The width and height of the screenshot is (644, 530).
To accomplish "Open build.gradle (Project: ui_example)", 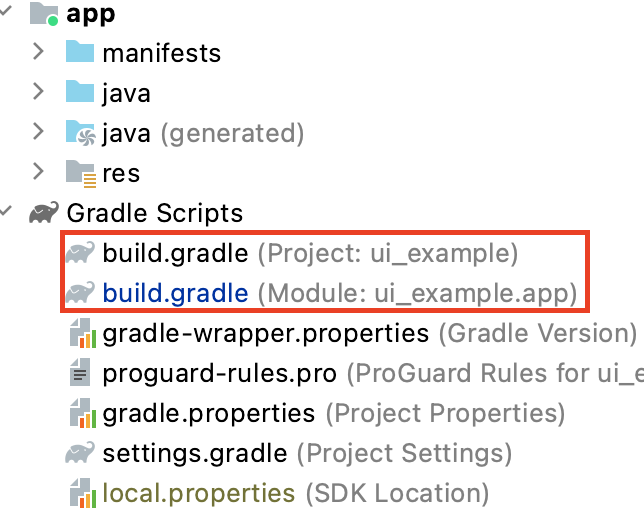I will [x=175, y=253].
